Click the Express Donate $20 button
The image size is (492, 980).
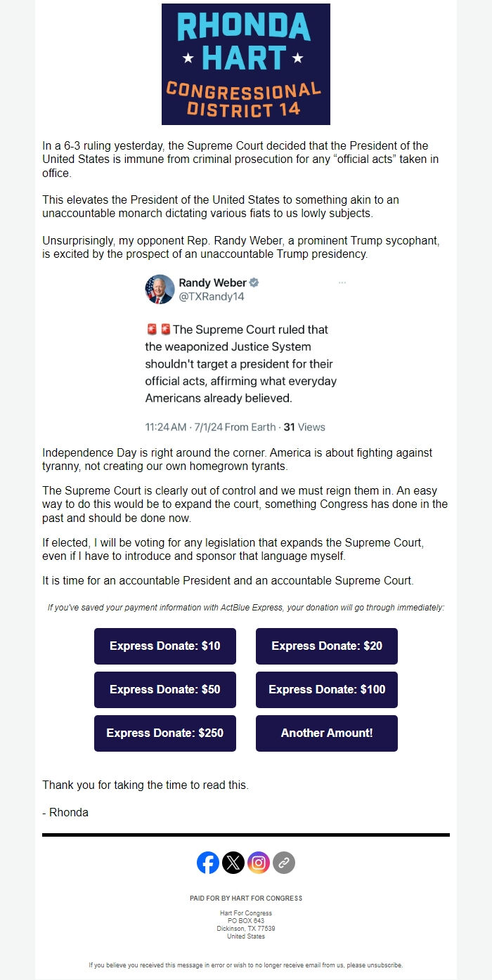tap(327, 646)
